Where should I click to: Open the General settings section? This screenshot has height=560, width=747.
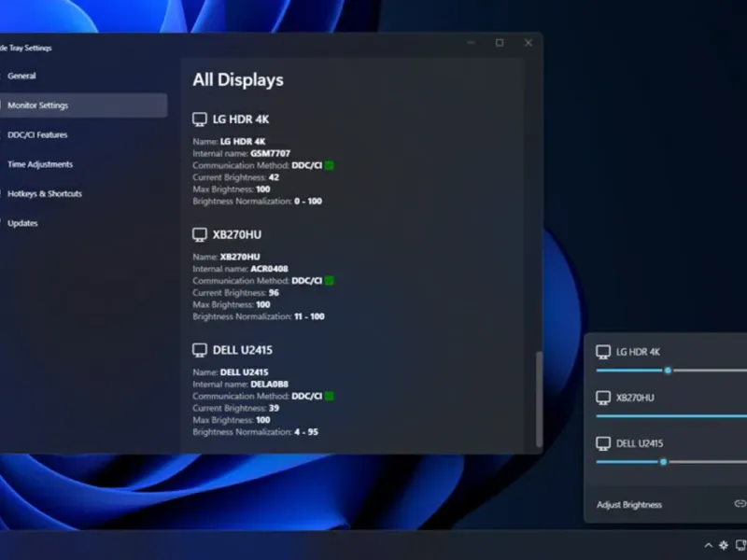coord(21,76)
